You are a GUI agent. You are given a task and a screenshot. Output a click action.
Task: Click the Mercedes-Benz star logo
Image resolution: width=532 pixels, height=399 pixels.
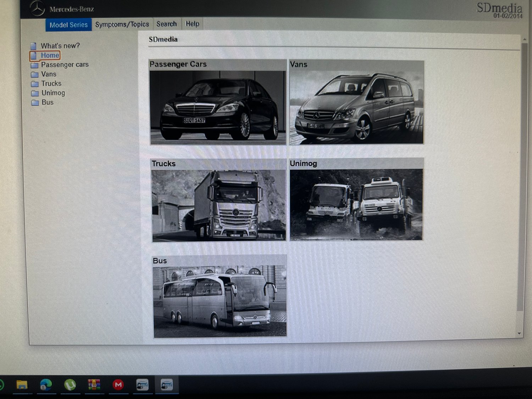pyautogui.click(x=38, y=9)
